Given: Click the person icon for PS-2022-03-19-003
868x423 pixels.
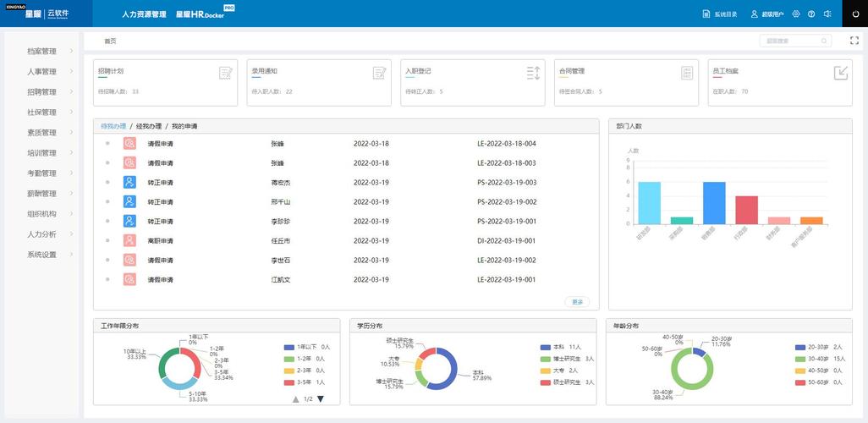Looking at the screenshot, I should tap(129, 182).
